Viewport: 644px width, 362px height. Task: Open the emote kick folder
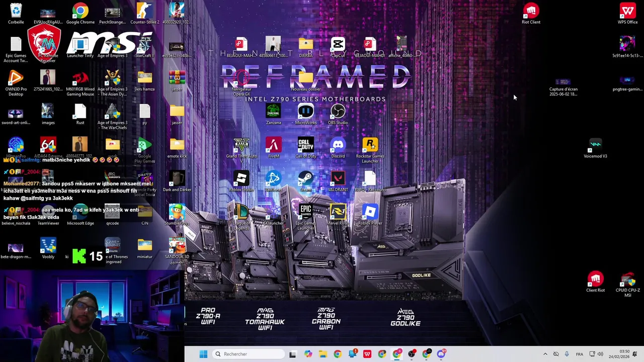[177, 148]
